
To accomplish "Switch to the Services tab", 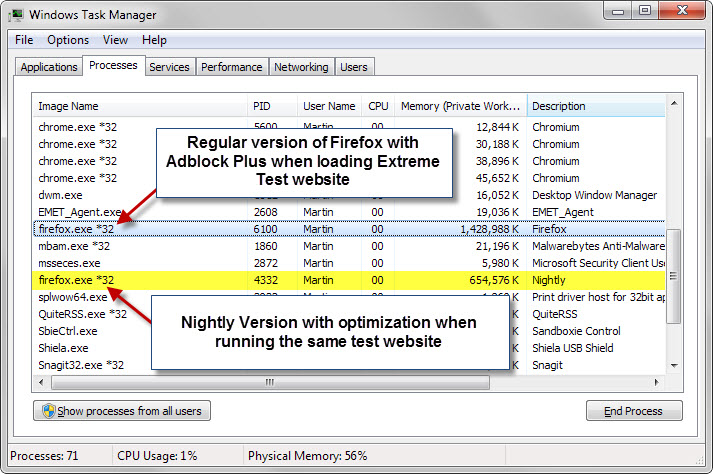I will (x=169, y=67).
